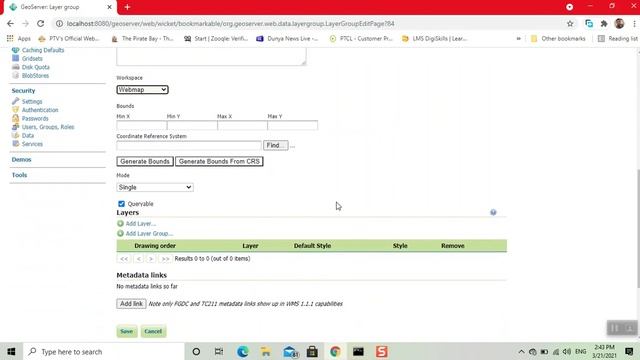Go to previous page of layers table

click(139, 259)
